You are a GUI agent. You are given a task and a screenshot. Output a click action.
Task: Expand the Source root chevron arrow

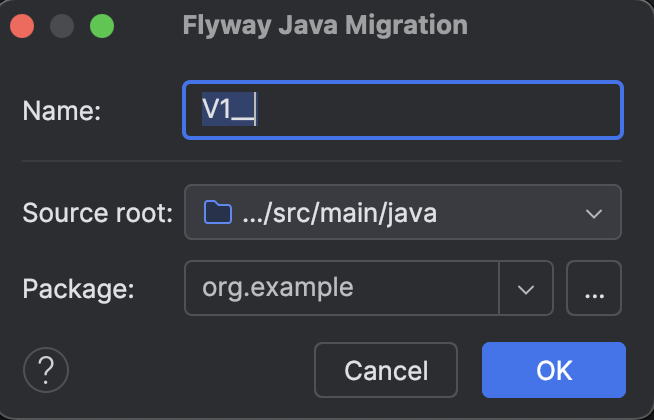594,213
